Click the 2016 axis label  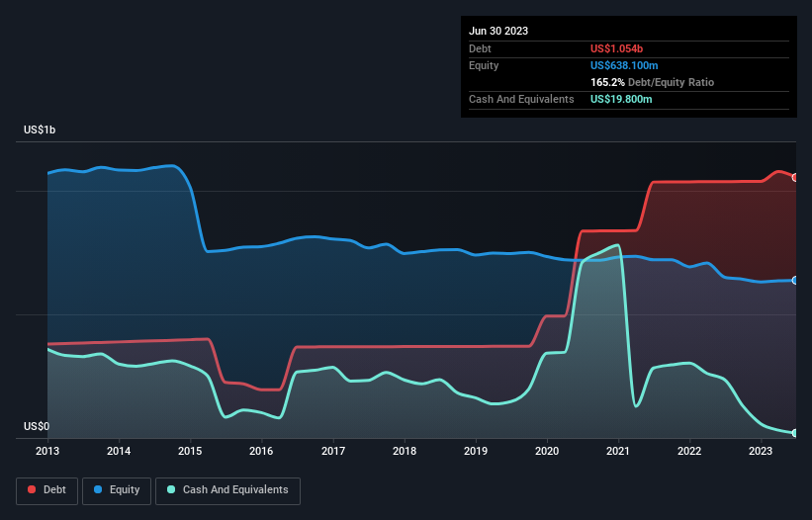click(261, 451)
